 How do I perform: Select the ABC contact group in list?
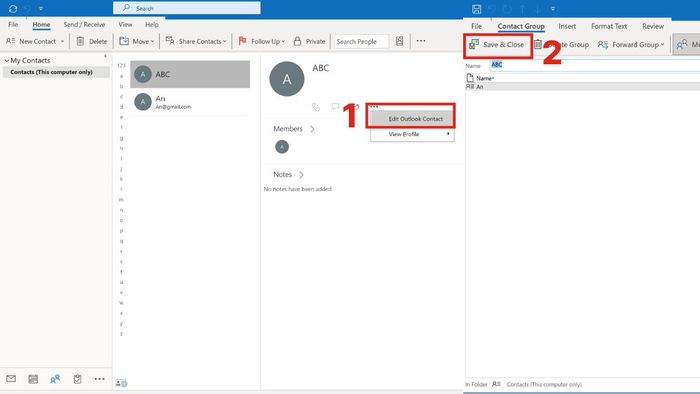coord(190,74)
